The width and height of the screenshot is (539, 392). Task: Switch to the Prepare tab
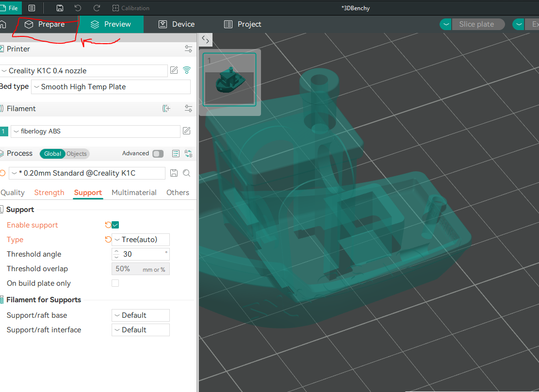(x=45, y=24)
